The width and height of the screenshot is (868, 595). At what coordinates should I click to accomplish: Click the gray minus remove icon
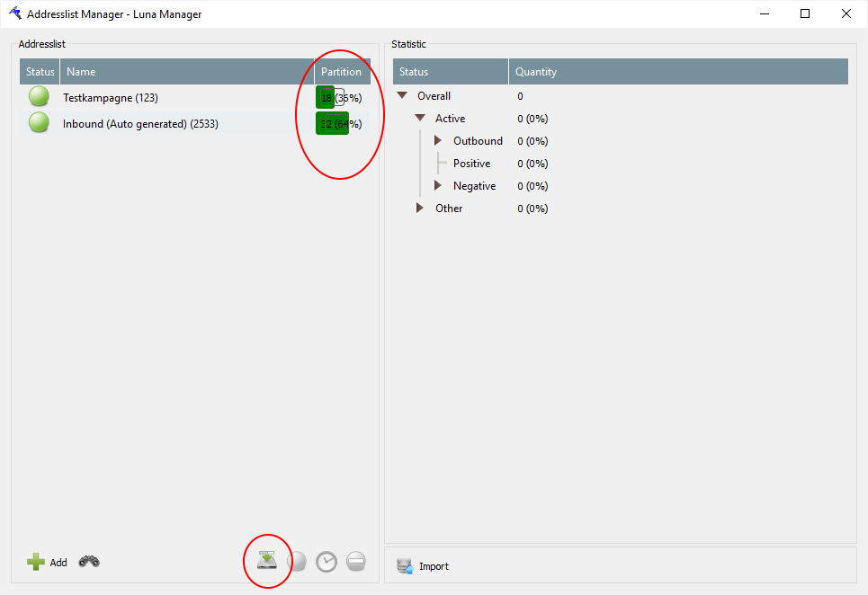[x=356, y=562]
